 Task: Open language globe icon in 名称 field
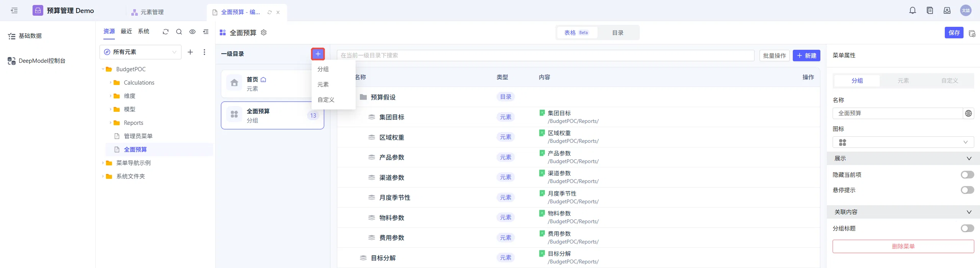coord(969,113)
